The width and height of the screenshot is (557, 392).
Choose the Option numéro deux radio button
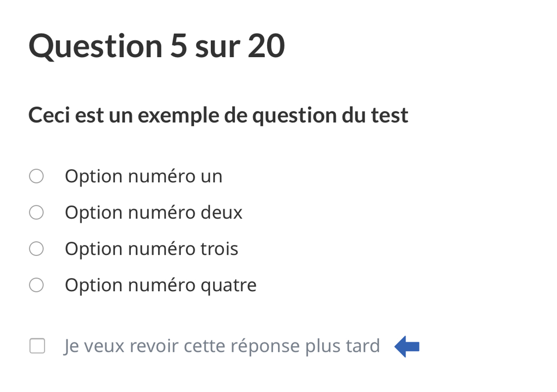coord(37,212)
